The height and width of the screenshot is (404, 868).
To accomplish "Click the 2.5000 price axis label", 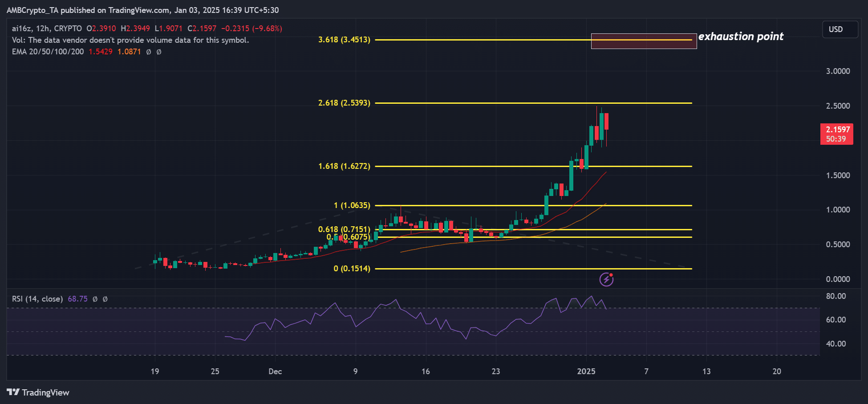I will (838, 106).
